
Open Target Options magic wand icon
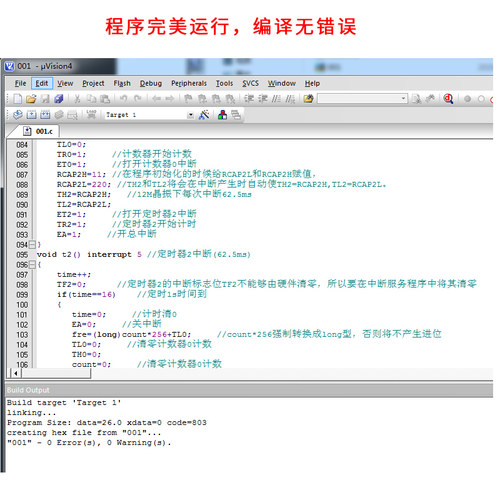coord(204,115)
